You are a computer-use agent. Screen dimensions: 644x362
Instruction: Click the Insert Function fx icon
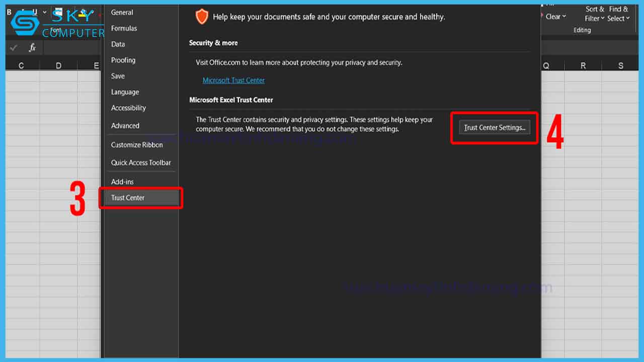click(x=32, y=48)
